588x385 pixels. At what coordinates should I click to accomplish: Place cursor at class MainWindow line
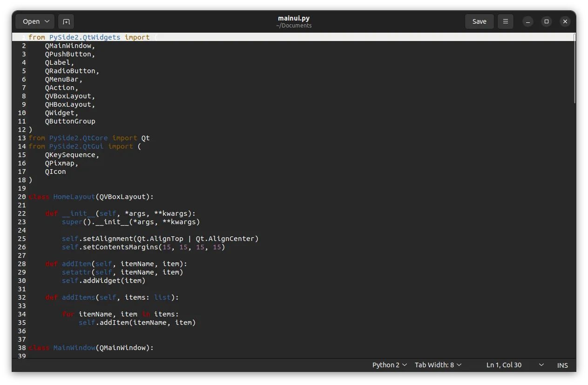[x=91, y=348]
